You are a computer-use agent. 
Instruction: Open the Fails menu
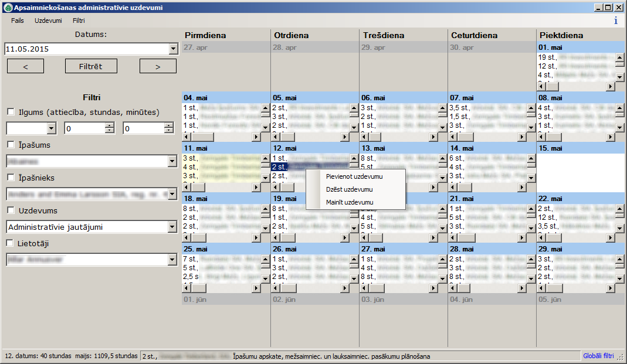click(16, 20)
